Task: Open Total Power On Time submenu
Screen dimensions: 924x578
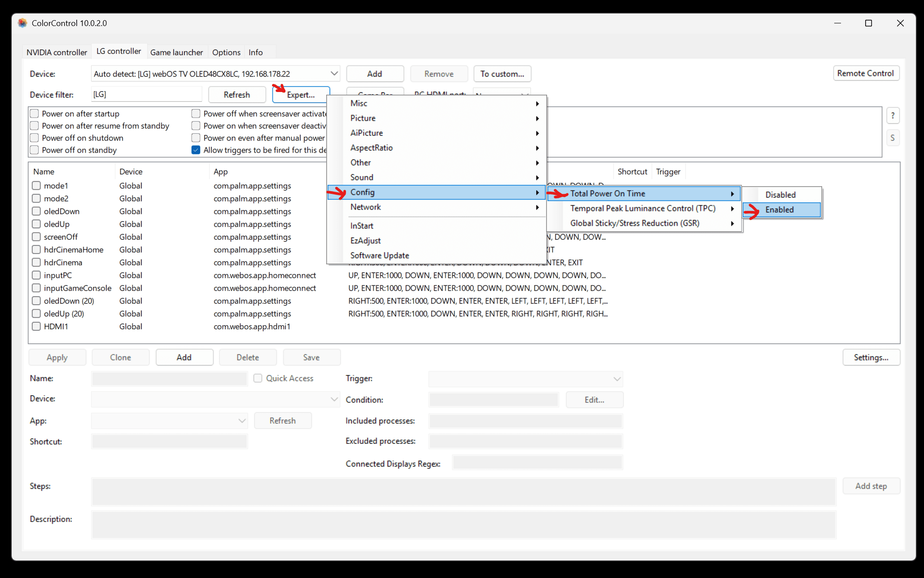Action: 644,193
